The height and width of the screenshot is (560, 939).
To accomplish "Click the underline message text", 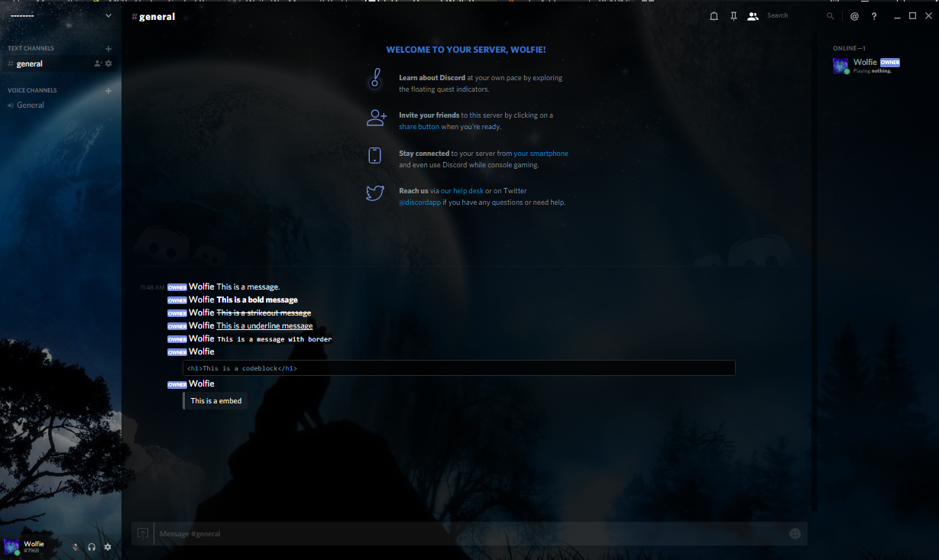I will tap(264, 326).
